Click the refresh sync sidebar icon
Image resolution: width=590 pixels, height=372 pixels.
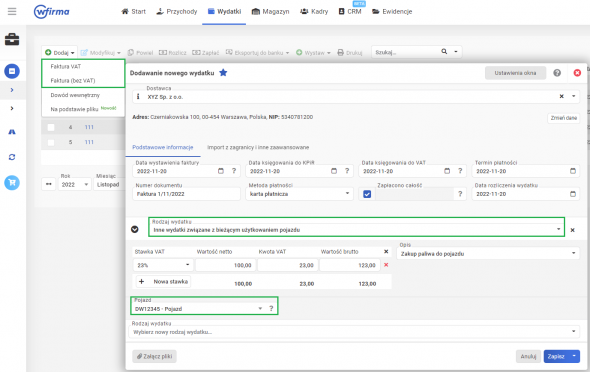[x=12, y=157]
